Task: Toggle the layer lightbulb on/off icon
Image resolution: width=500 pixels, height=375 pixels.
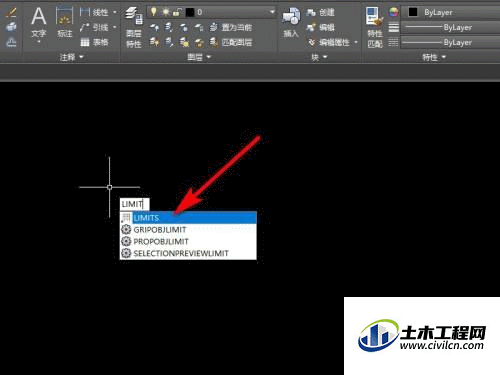Action: coord(153,12)
